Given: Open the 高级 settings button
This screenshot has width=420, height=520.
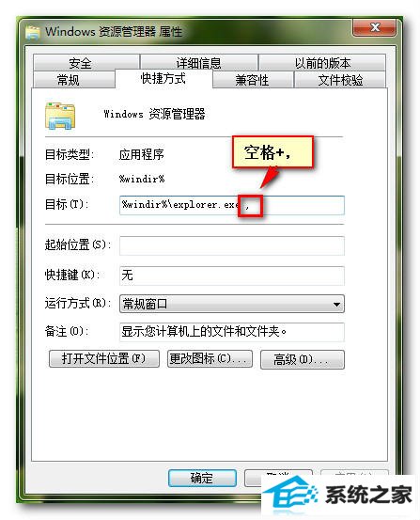Looking at the screenshot, I should tap(303, 359).
